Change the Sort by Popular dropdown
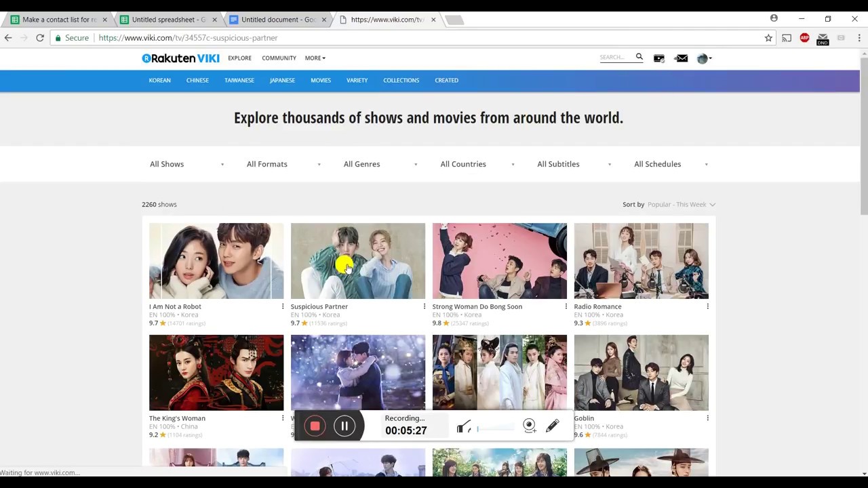The image size is (868, 488). point(681,204)
